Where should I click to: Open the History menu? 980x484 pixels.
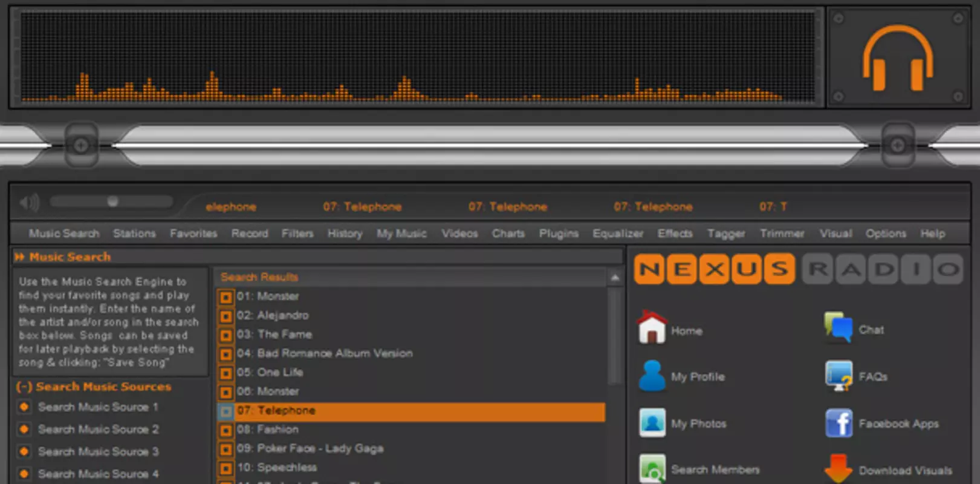(345, 234)
